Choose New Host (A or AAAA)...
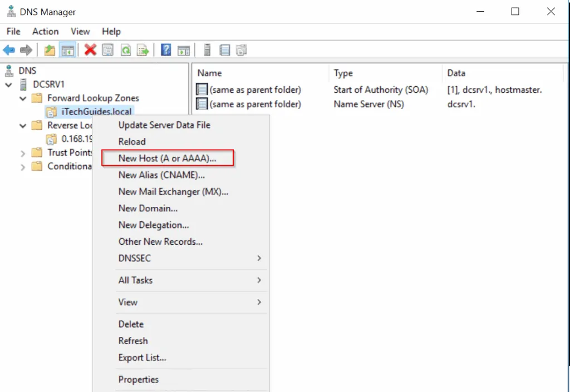Screen dimensions: 570x392 pyautogui.click(x=167, y=158)
